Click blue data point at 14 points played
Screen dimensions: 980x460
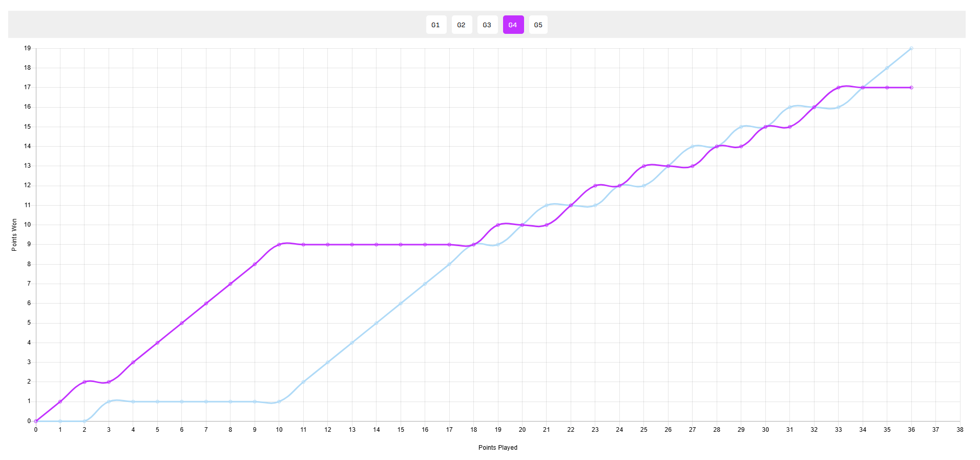click(x=377, y=323)
